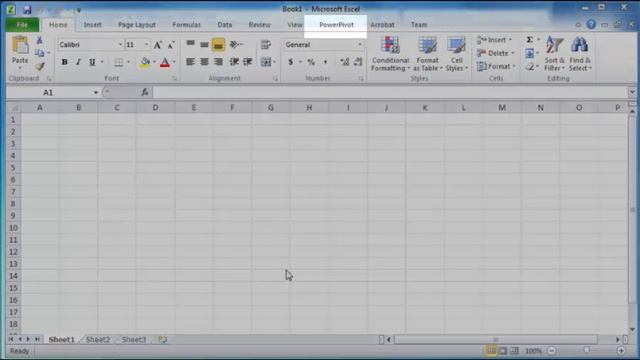
Task: Click Insert cells button
Action: point(494,40)
